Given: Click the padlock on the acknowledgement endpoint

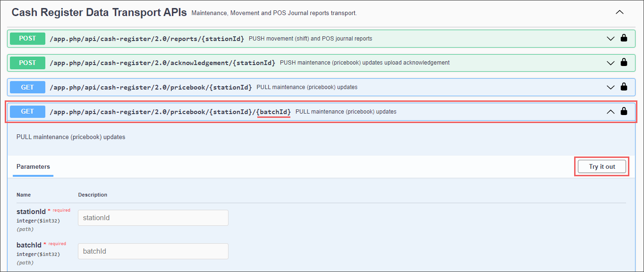Looking at the screenshot, I should pos(624,63).
